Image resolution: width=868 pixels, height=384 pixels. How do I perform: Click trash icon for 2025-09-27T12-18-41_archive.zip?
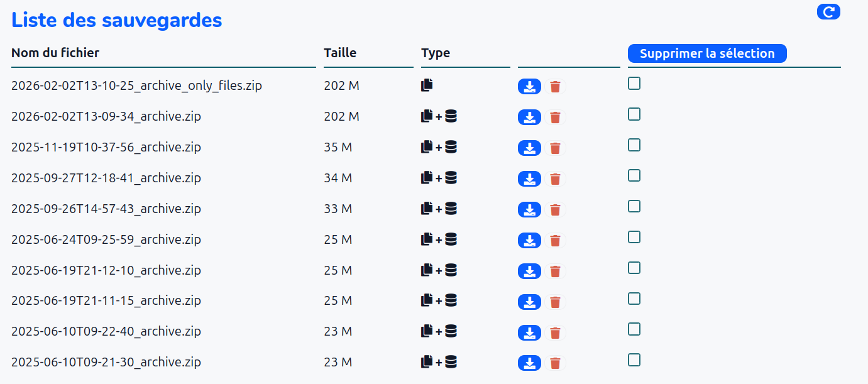555,179
